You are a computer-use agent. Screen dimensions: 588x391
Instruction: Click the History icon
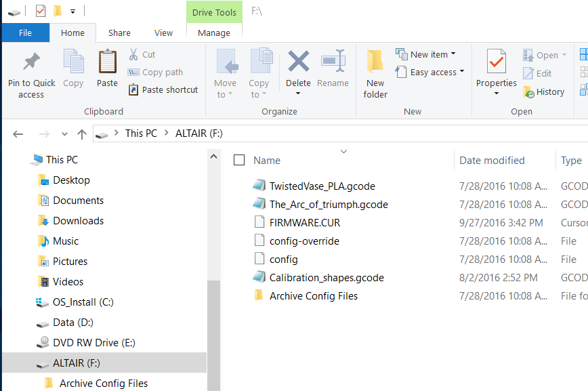point(528,92)
